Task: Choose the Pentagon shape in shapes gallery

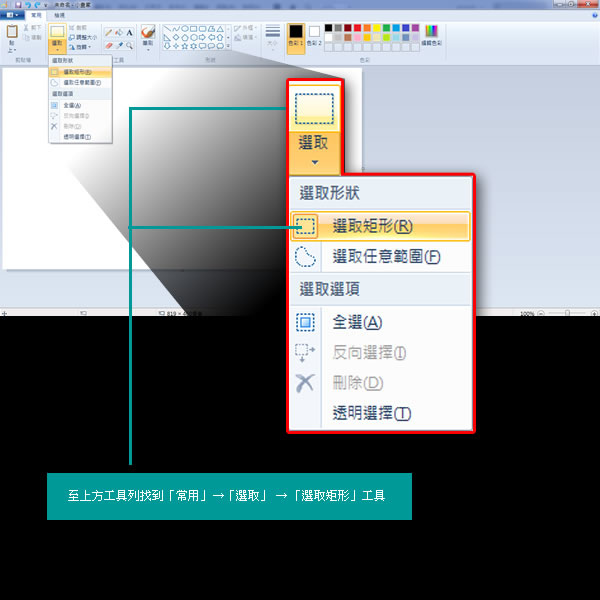Action: [184, 38]
